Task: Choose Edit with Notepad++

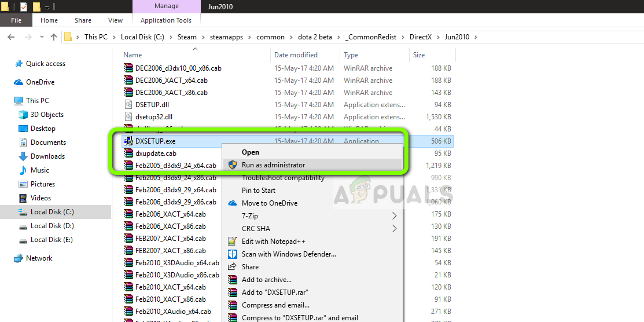Action: (313, 241)
